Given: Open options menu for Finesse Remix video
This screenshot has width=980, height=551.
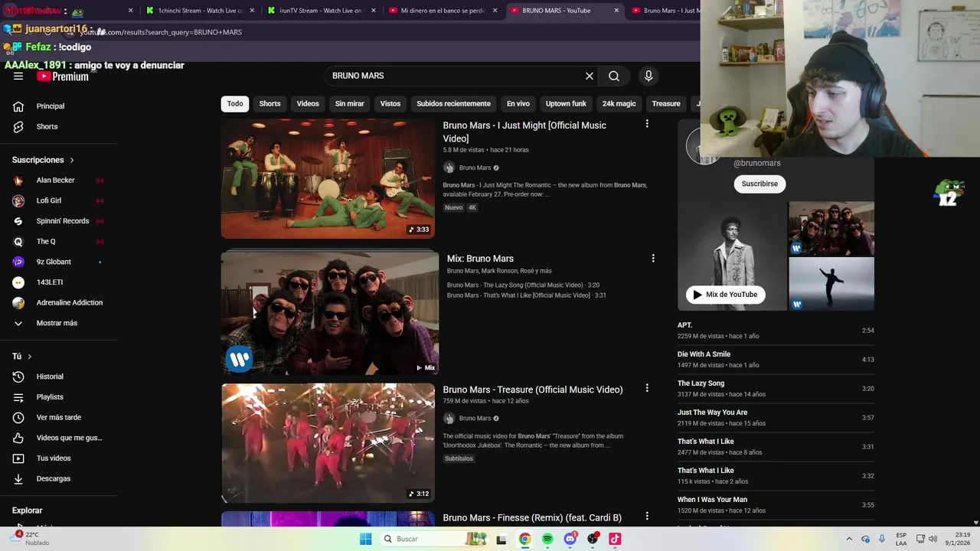Looking at the screenshot, I should click(x=647, y=517).
